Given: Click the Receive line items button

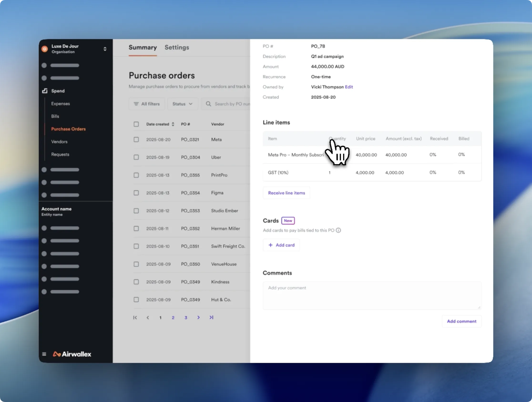Looking at the screenshot, I should pos(286,193).
